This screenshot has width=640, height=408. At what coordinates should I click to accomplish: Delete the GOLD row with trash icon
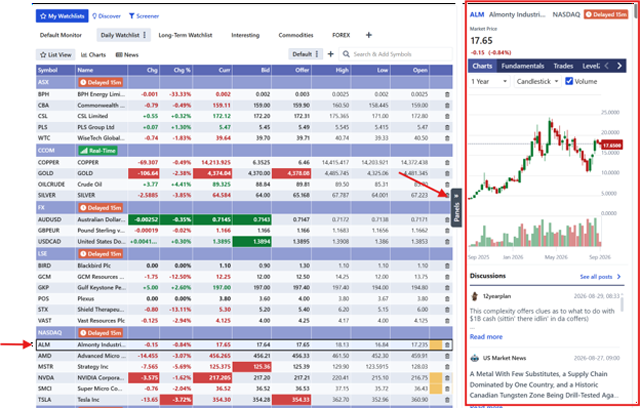[447, 173]
